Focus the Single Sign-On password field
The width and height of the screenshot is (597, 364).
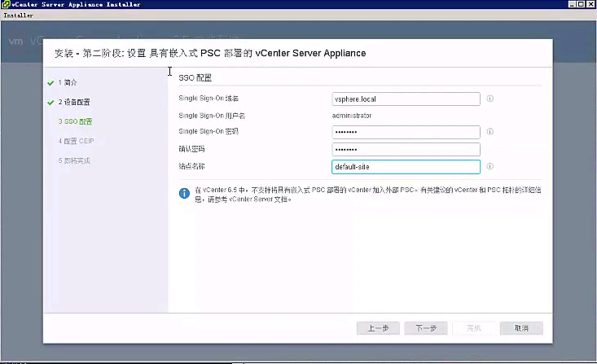pyautogui.click(x=406, y=132)
